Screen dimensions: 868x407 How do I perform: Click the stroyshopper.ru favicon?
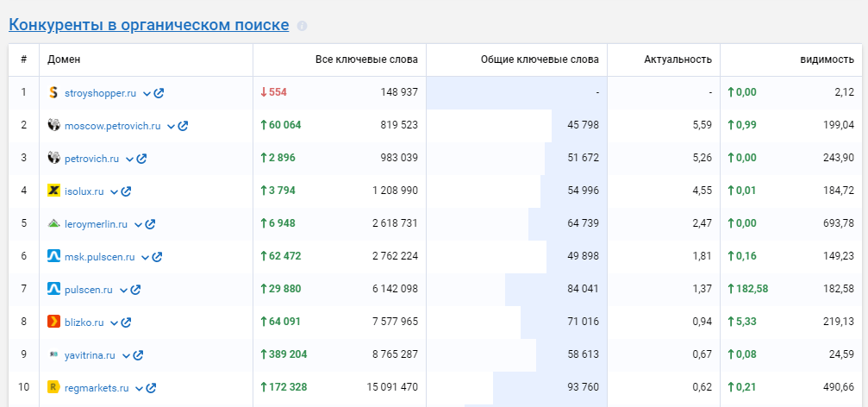coord(53,92)
